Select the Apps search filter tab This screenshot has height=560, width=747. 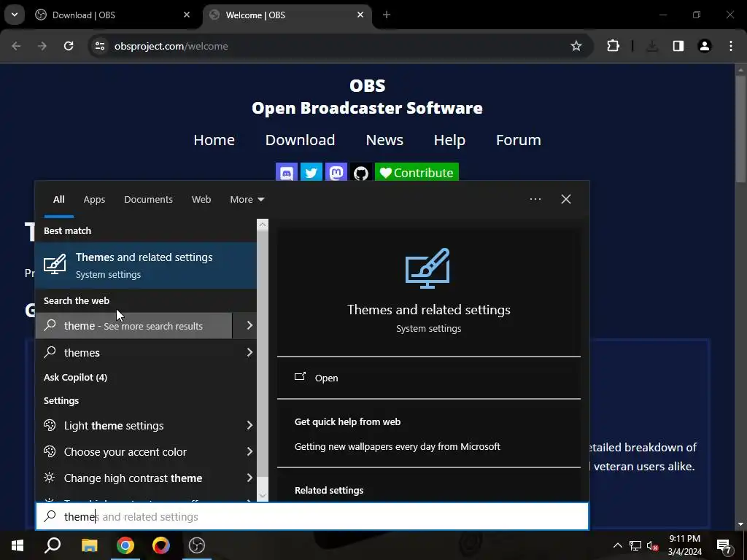tap(94, 200)
